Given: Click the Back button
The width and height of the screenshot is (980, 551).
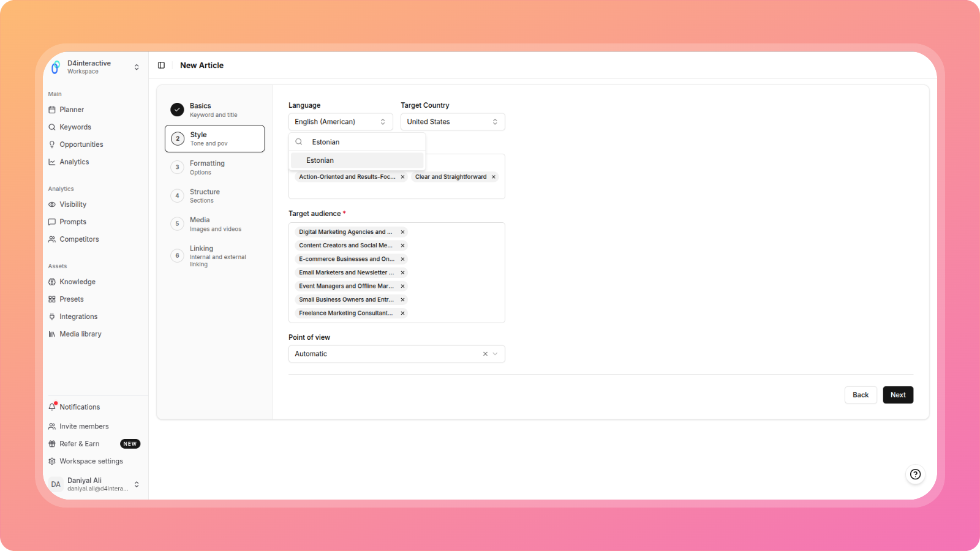Looking at the screenshot, I should click(x=860, y=395).
